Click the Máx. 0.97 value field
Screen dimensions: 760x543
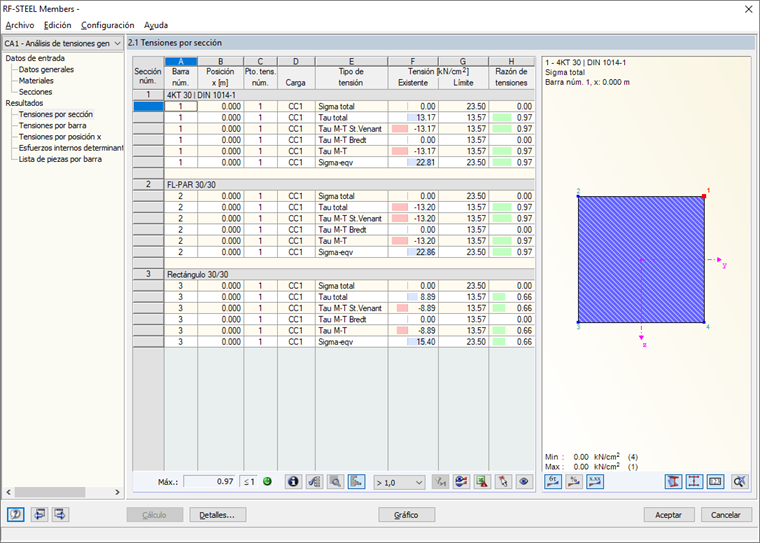click(210, 482)
